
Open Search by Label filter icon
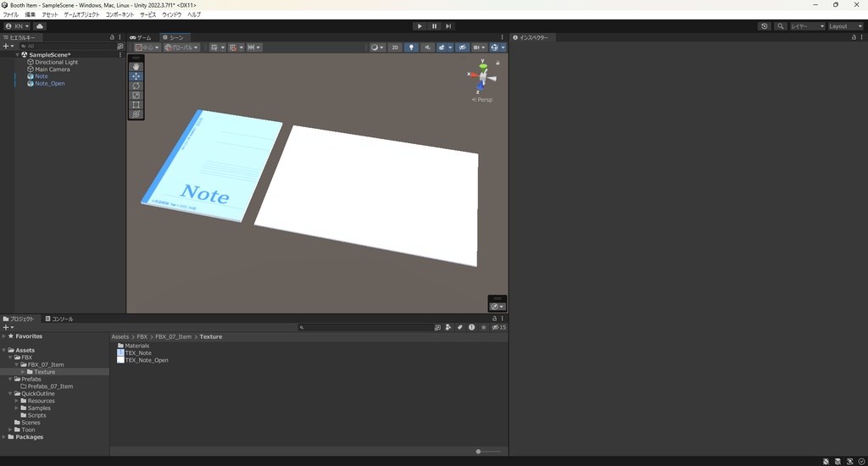[459, 327]
